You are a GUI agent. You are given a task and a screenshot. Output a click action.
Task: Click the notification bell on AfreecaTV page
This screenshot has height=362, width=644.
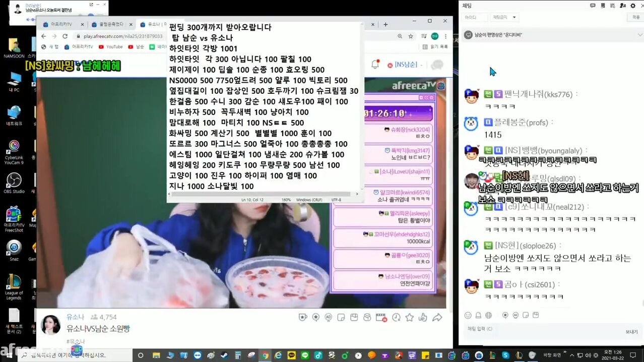(375, 65)
